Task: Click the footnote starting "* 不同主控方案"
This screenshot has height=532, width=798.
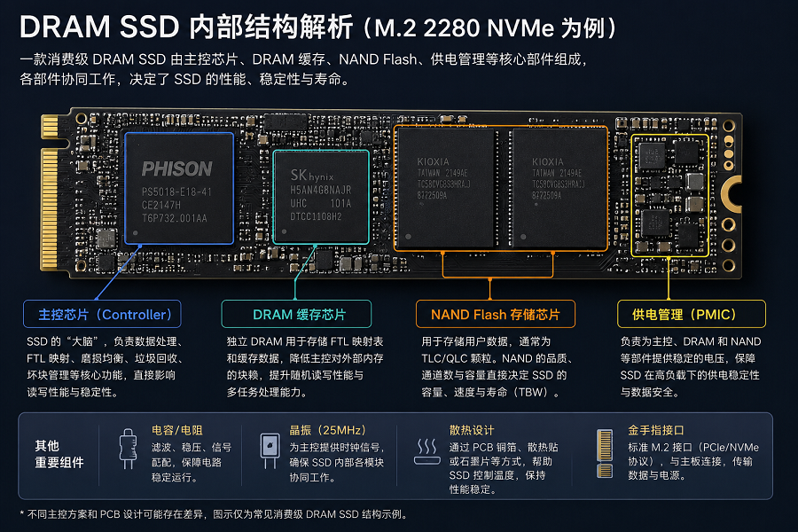Action: pyautogui.click(x=215, y=514)
